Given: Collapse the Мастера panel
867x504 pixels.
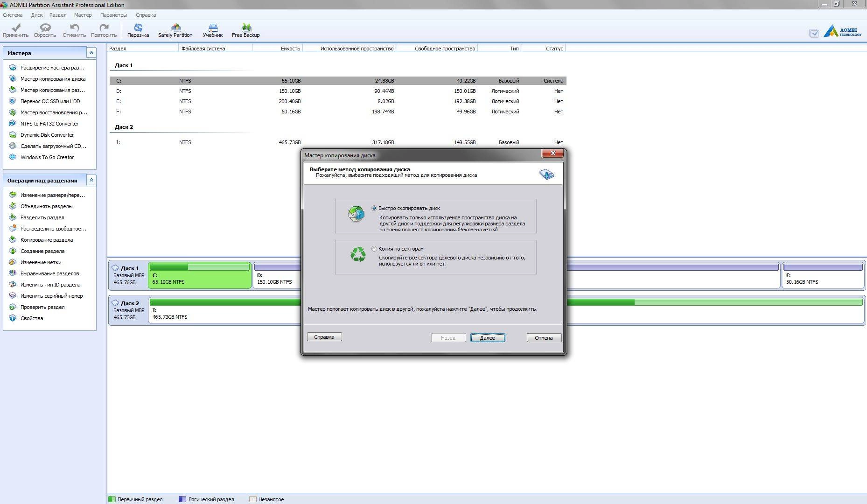Looking at the screenshot, I should pos(91,53).
